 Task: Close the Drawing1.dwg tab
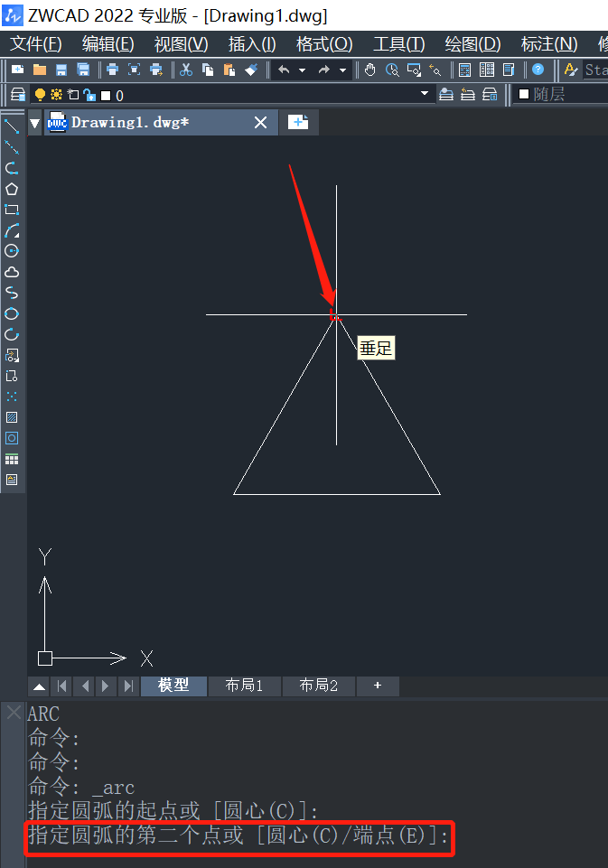coord(260,123)
